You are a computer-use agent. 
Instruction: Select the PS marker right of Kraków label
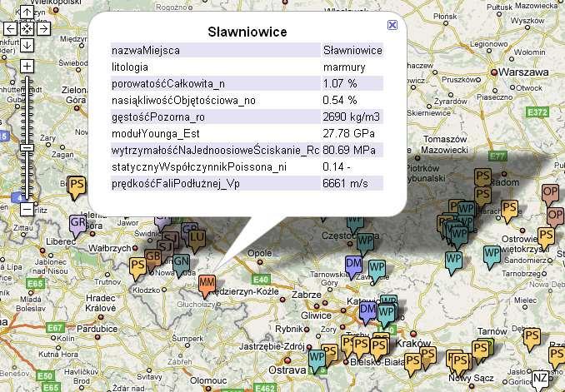click(x=427, y=357)
